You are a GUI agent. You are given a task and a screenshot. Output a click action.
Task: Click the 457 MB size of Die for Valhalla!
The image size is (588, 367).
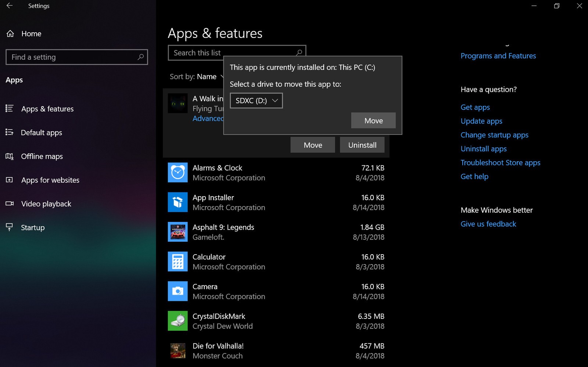[x=372, y=346]
